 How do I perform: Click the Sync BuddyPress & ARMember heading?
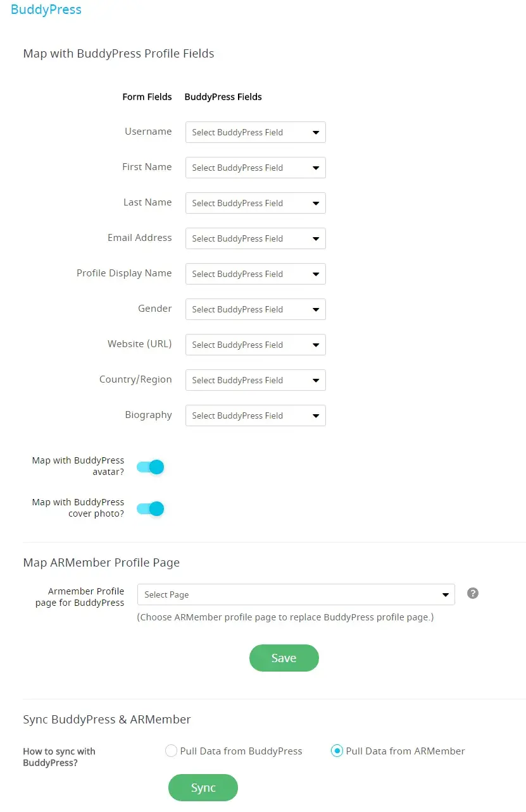[x=107, y=719]
